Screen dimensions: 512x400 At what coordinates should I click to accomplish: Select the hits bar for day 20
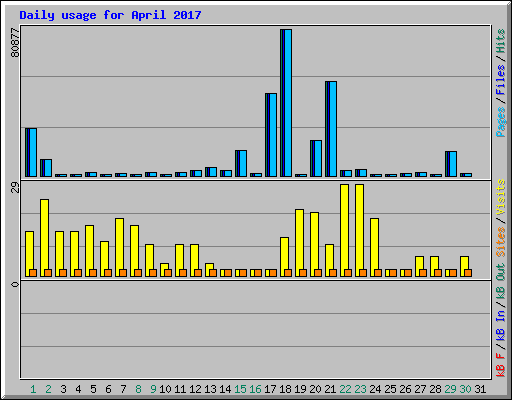click(316, 158)
